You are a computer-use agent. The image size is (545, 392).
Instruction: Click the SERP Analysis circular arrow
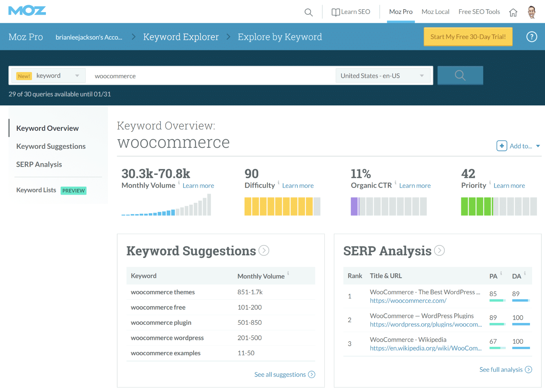(439, 250)
